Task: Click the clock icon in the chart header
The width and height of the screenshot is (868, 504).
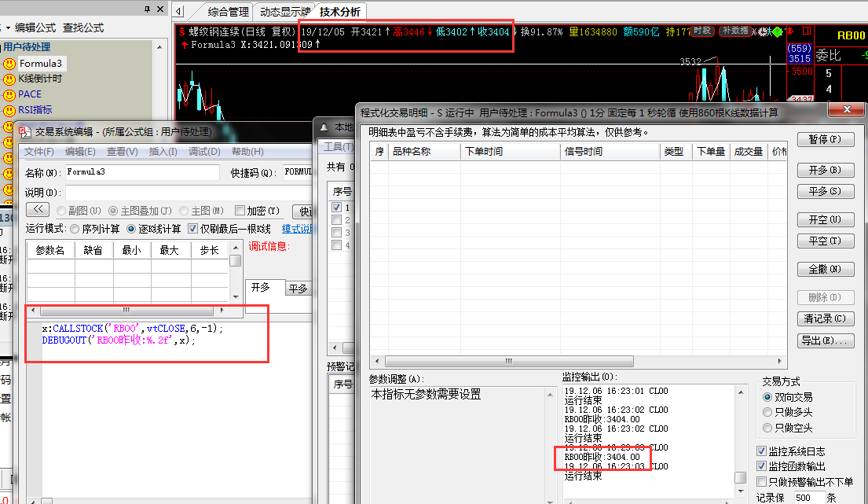Action: [764, 31]
